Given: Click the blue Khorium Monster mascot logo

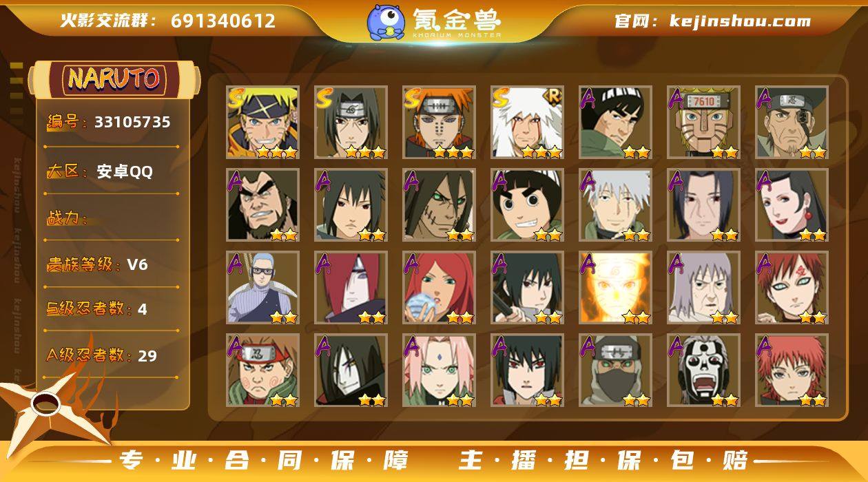Looking at the screenshot, I should [386, 21].
